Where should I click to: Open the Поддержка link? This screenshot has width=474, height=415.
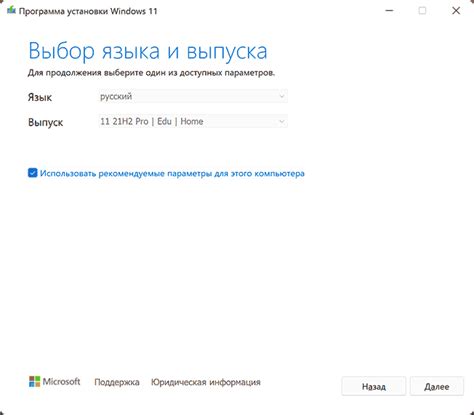coord(117,382)
